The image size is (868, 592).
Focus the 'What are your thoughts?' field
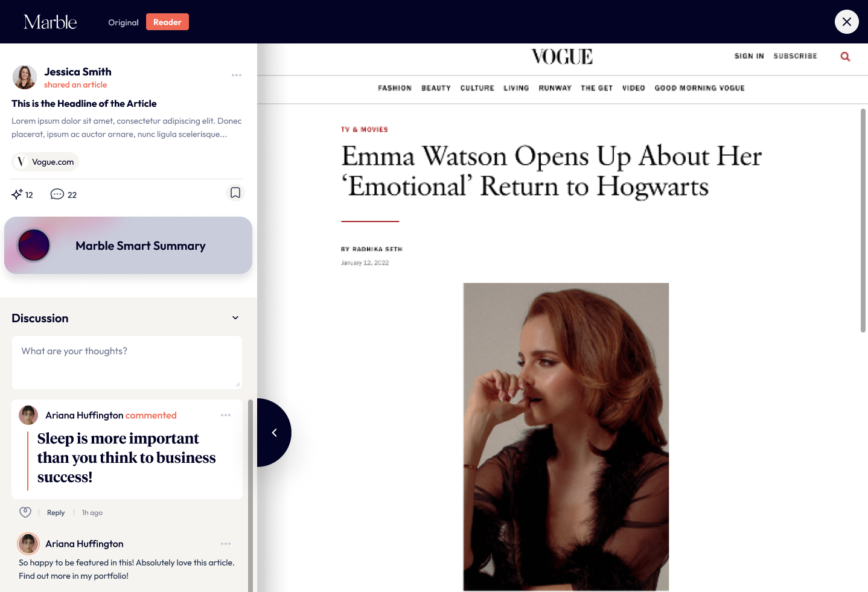(127, 363)
